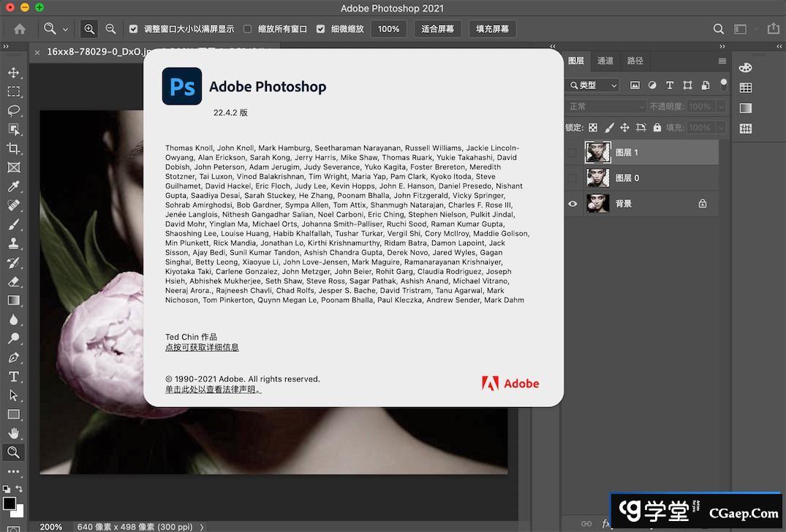Select the Move tool

(x=13, y=72)
